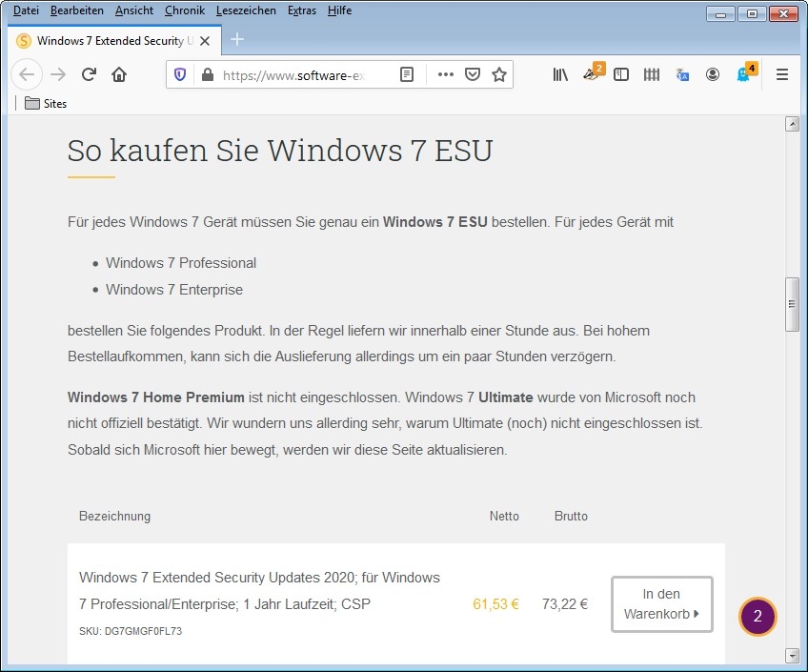Open the Datei menu

click(x=26, y=10)
